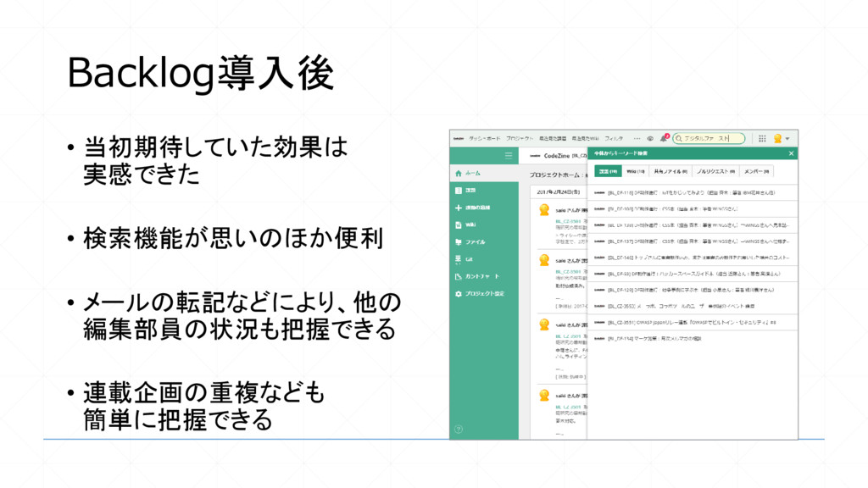Click the Backlog logo in the header

pos(459,138)
